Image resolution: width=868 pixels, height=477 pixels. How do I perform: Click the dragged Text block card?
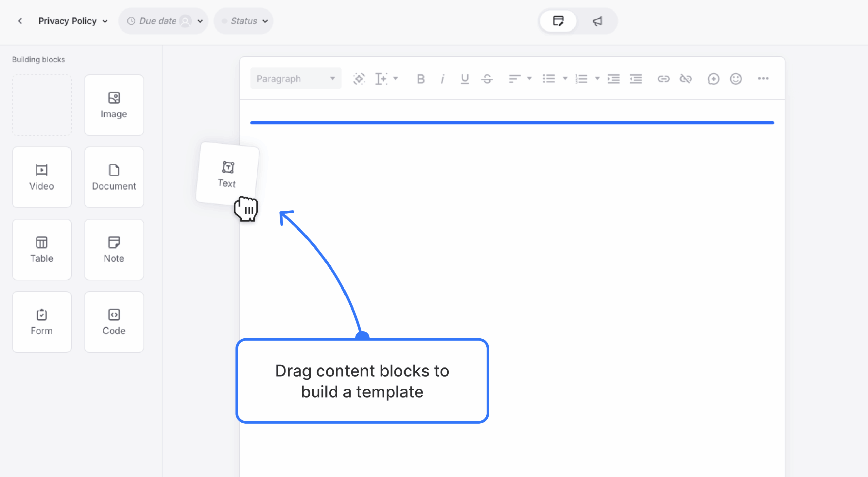point(228,174)
